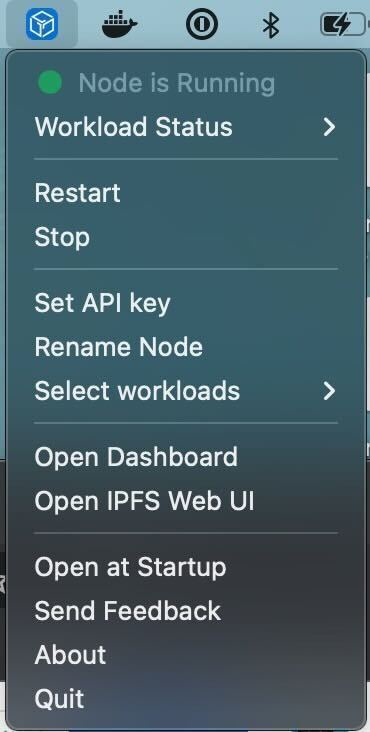Select Set API key

186,303
